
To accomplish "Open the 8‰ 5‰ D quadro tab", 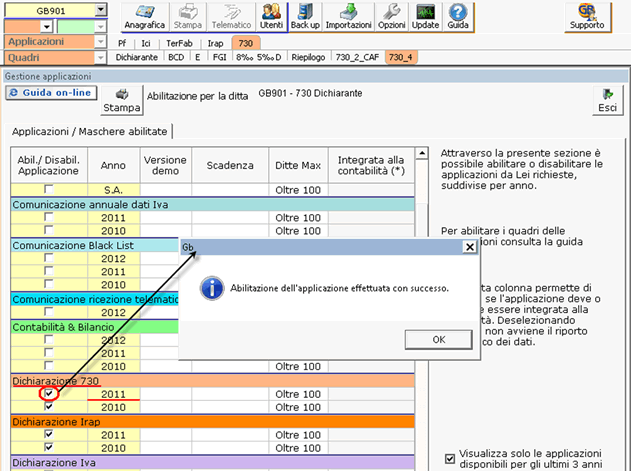I will click(x=258, y=57).
